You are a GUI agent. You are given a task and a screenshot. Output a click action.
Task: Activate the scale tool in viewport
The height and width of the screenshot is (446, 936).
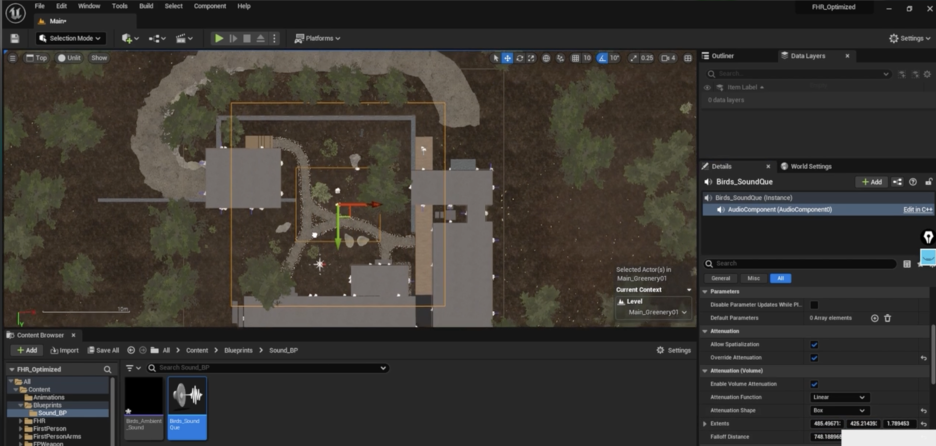coord(531,58)
